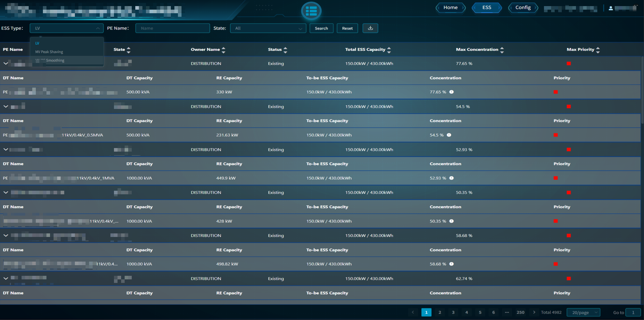Collapse the row with 77.65 % concentration
Image resolution: width=644 pixels, height=320 pixels.
[x=6, y=63]
